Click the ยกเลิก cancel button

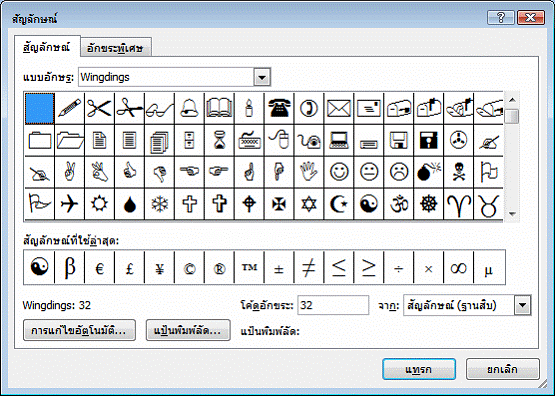503,369
